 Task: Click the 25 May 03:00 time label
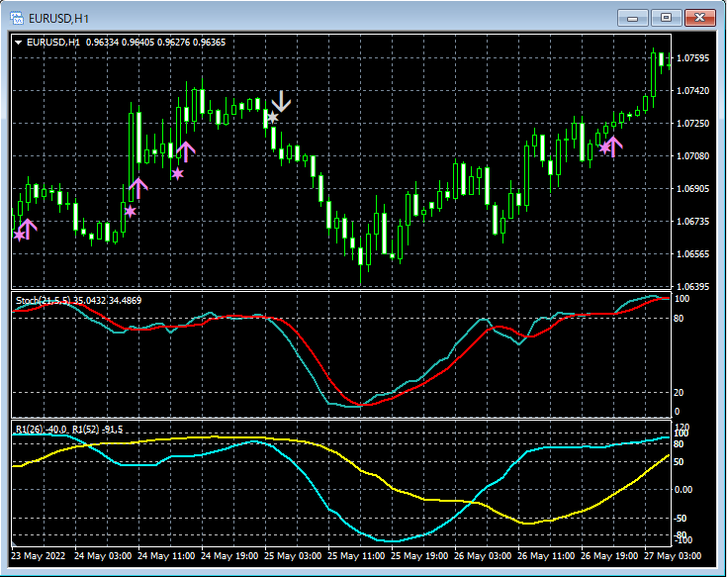(x=293, y=555)
